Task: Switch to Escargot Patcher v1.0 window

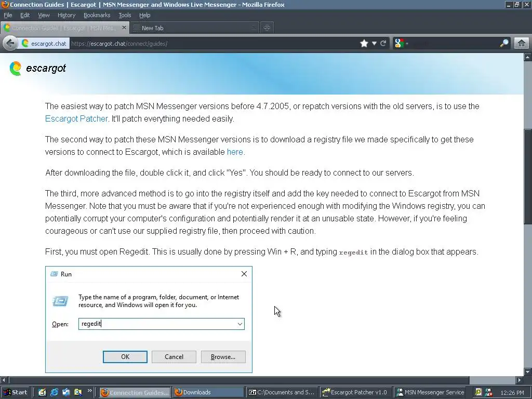Action: coord(355,392)
